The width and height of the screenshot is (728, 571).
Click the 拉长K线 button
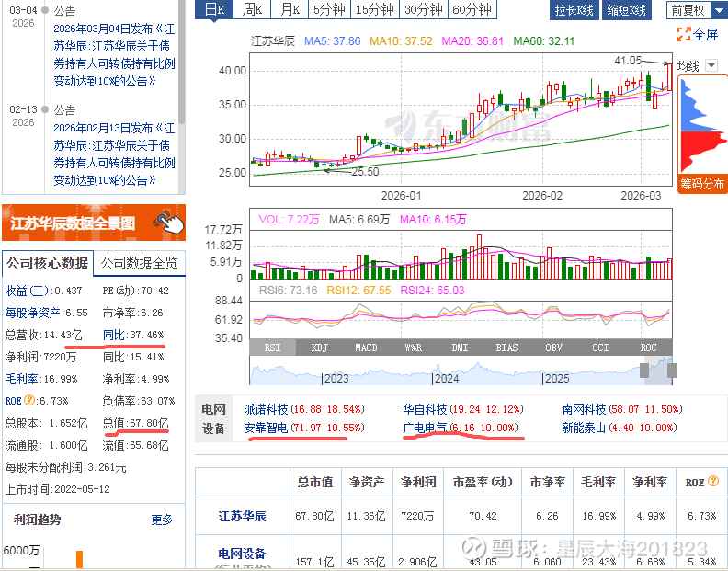coord(574,10)
